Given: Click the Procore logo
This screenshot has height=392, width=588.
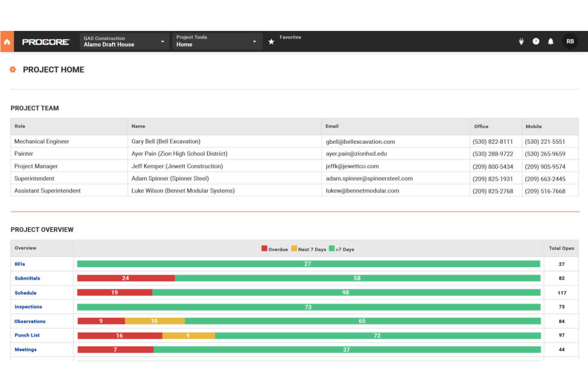Looking at the screenshot, I should click(46, 42).
